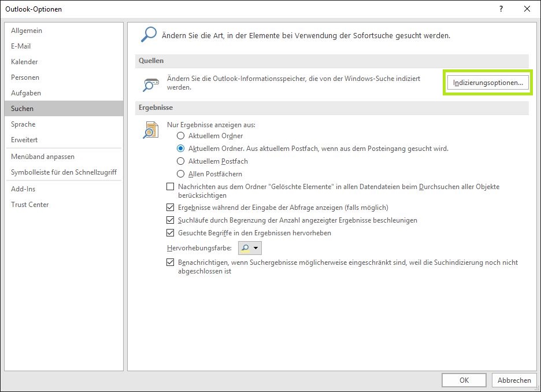This screenshot has width=541, height=392.
Task: Choose the Allen Postfächern radio option
Action: [209, 174]
